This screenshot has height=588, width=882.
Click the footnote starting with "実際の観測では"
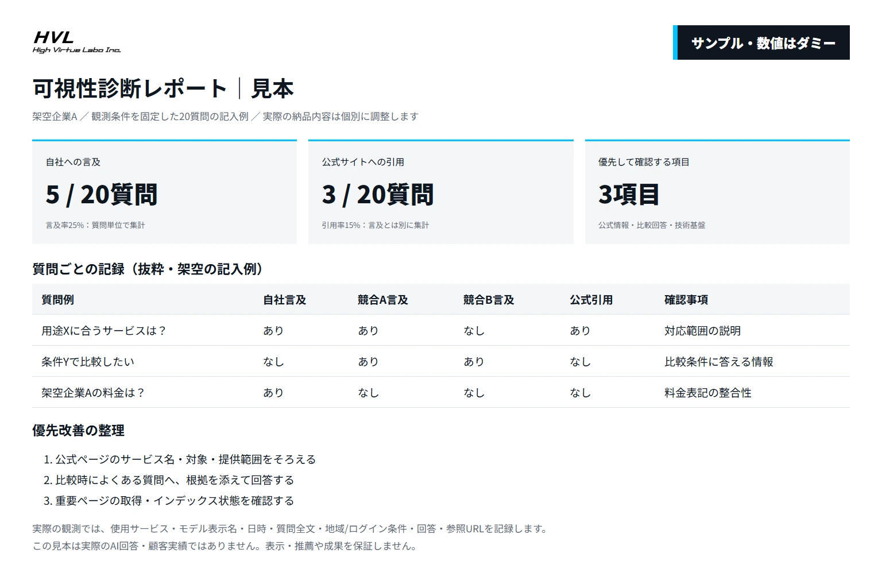pos(291,529)
